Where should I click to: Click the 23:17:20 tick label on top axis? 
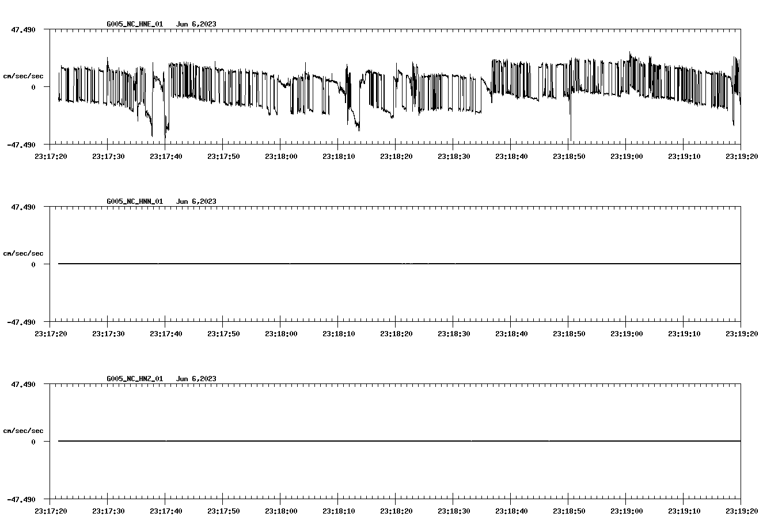click(x=52, y=155)
